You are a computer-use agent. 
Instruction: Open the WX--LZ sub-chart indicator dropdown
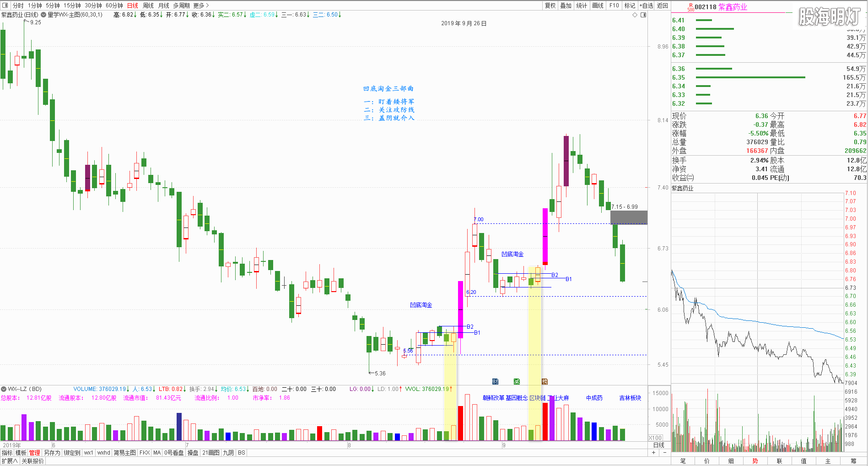[x=4, y=389]
